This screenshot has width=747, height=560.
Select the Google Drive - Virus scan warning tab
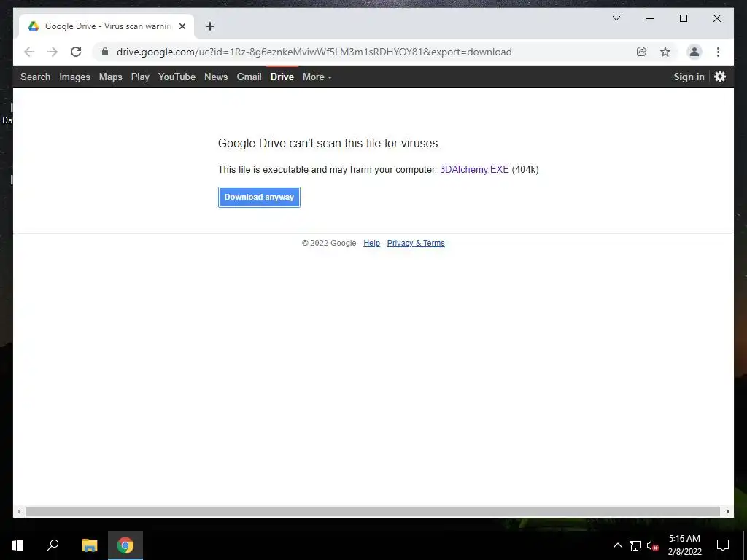click(107, 26)
